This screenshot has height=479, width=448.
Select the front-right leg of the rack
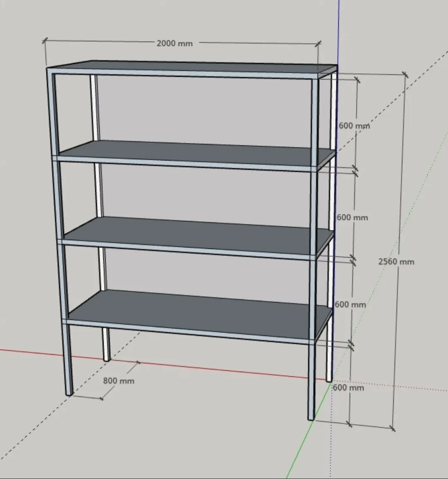313,249
